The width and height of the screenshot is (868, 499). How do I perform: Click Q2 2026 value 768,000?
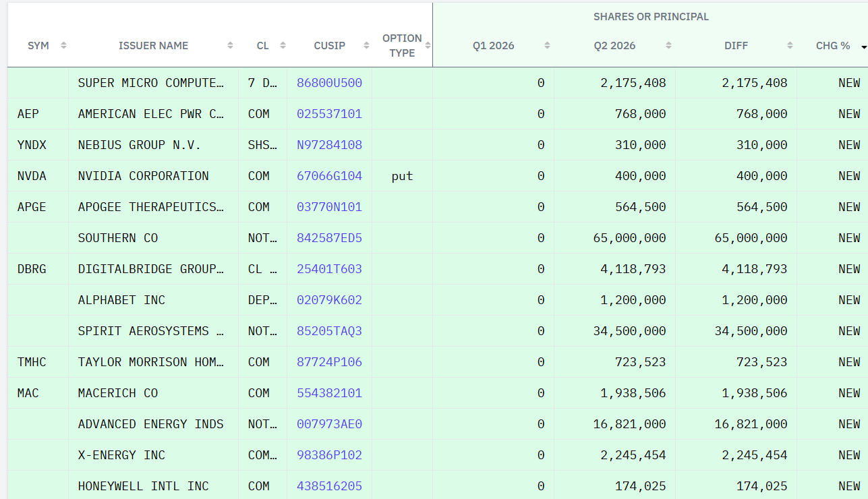[641, 114]
